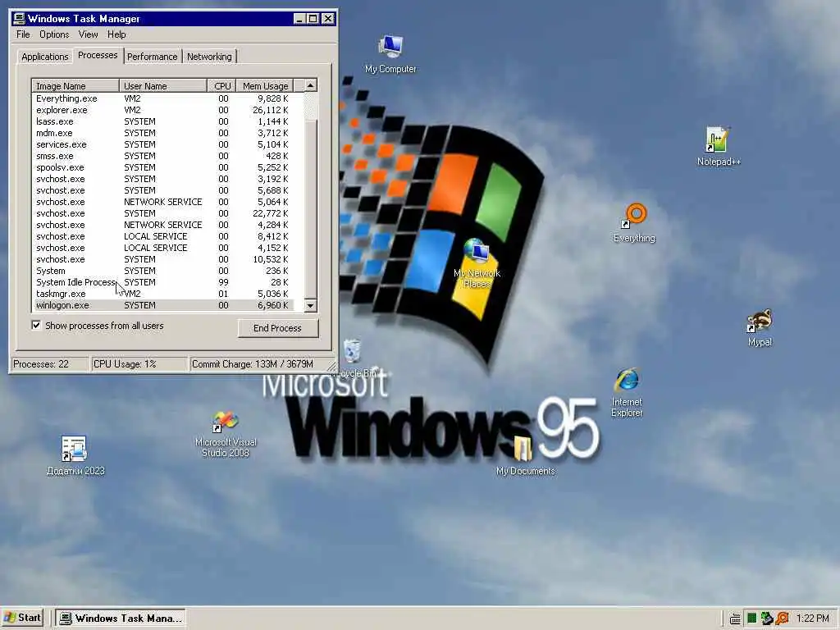Open the Help menu
The width and height of the screenshot is (840, 630).
[116, 34]
